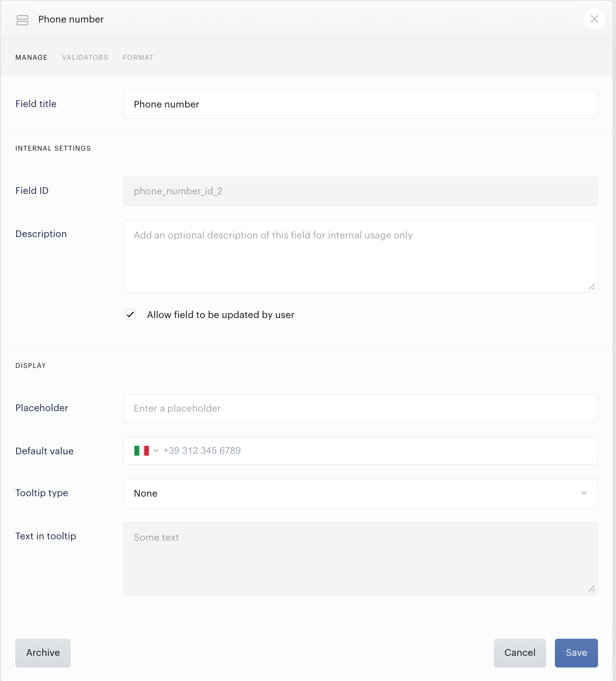Expand the Tooltip type dropdown
616x681 pixels.
point(360,493)
